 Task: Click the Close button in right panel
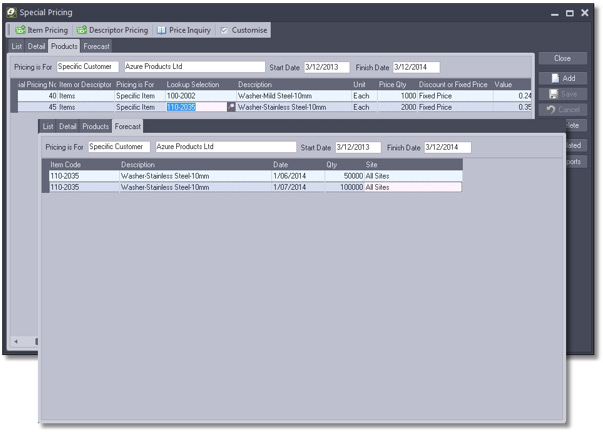click(x=562, y=58)
